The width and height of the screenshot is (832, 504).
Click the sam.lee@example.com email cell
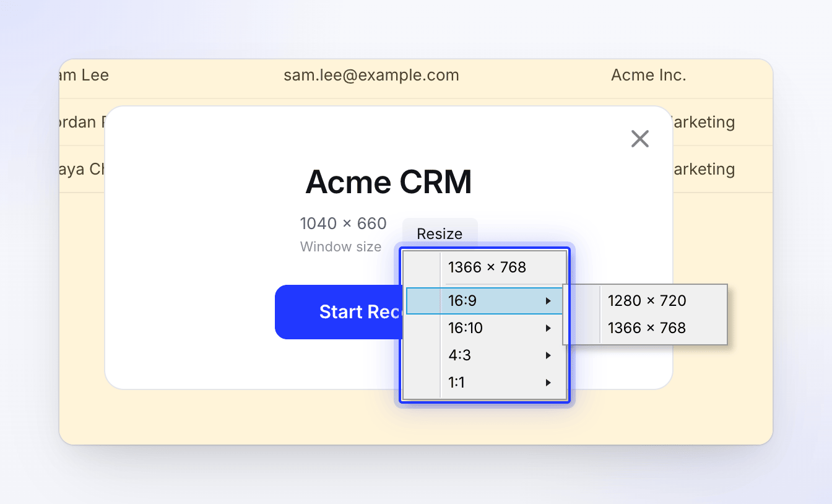[x=371, y=76]
